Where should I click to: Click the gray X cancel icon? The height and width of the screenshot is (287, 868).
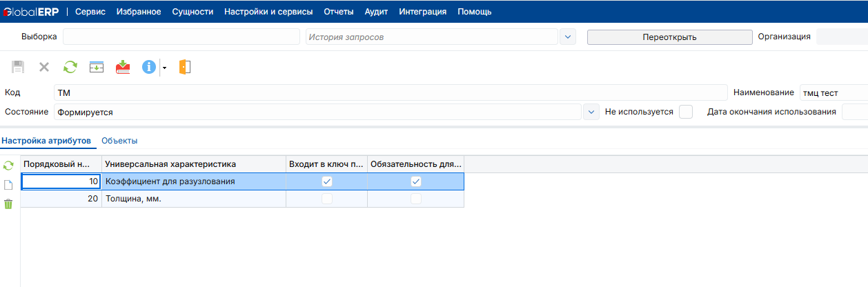tap(44, 67)
